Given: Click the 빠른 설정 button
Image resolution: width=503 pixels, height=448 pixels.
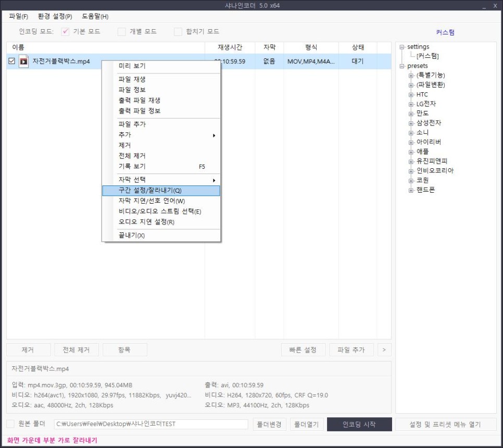Looking at the screenshot, I should coord(303,350).
